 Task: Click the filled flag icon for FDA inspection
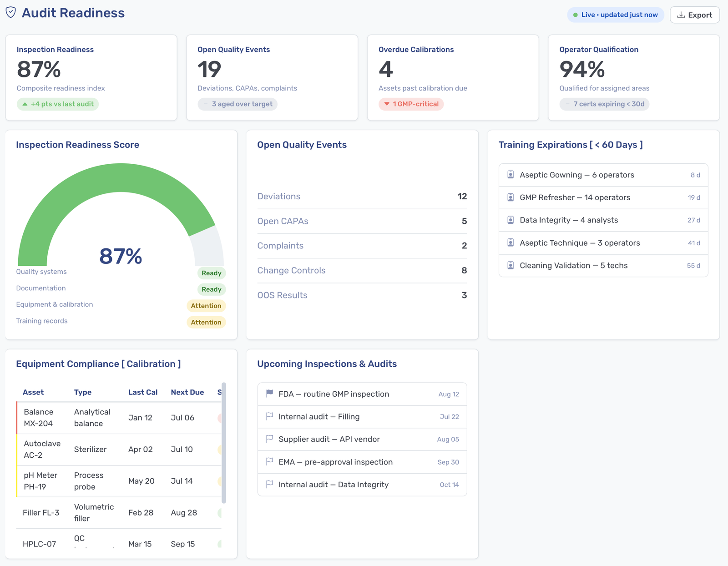pos(269,394)
